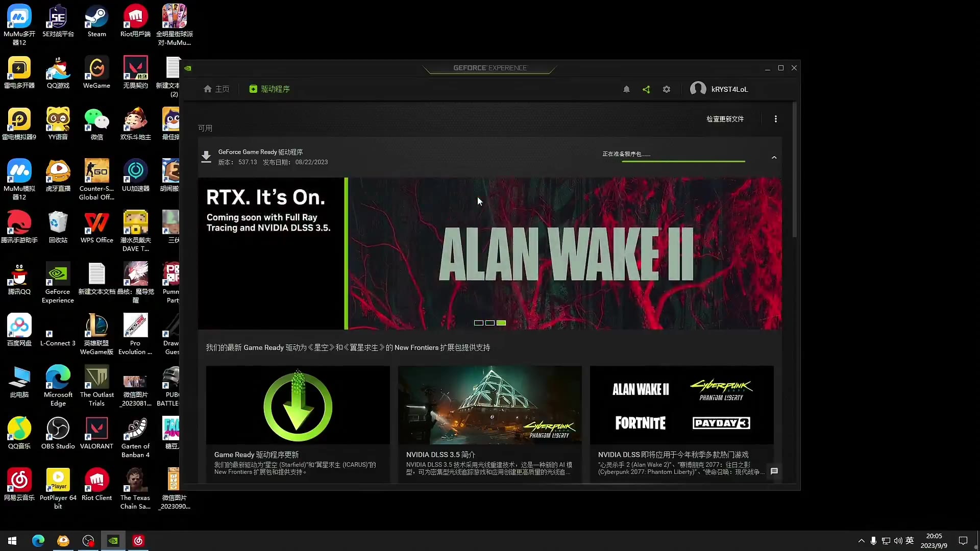The image size is (980, 551).
Task: Select the WeGame desktop icon
Action: click(96, 73)
